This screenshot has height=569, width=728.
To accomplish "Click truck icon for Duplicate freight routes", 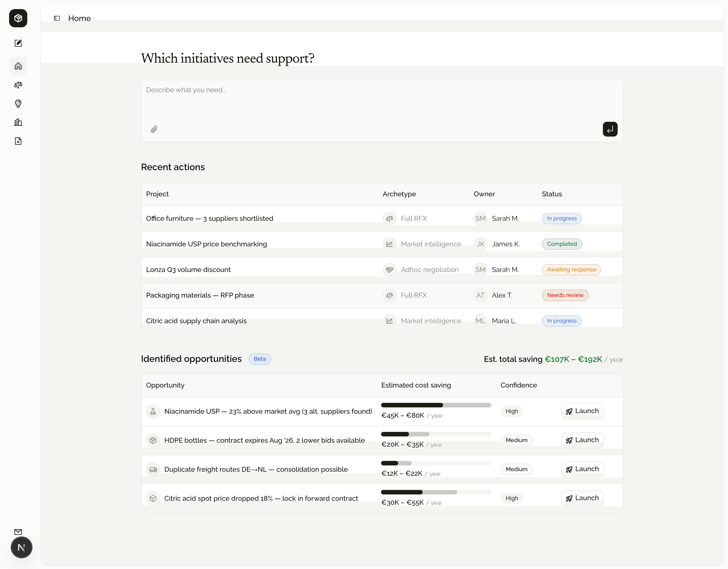I will 153,469.
